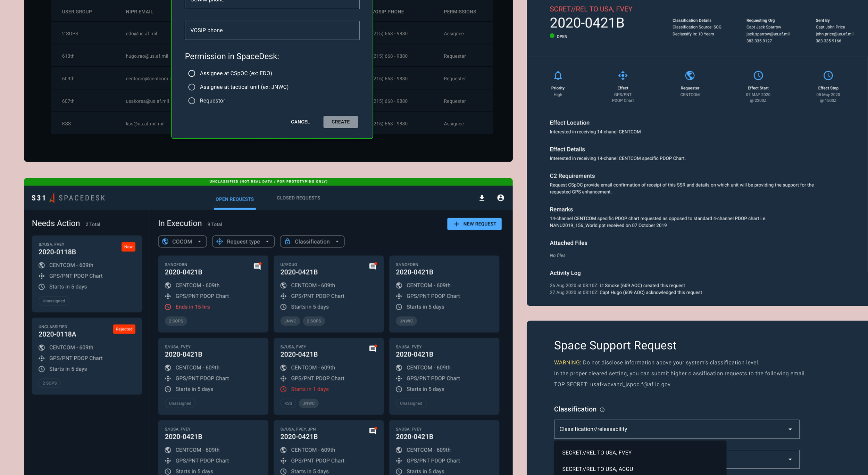Expand the COCOM filter dropdown

point(182,241)
